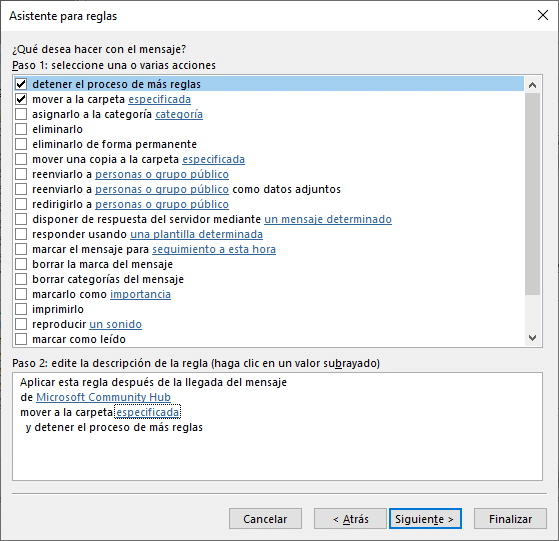The height and width of the screenshot is (541, 559).
Task: Click scroll up arrow of actions list
Action: tap(533, 85)
